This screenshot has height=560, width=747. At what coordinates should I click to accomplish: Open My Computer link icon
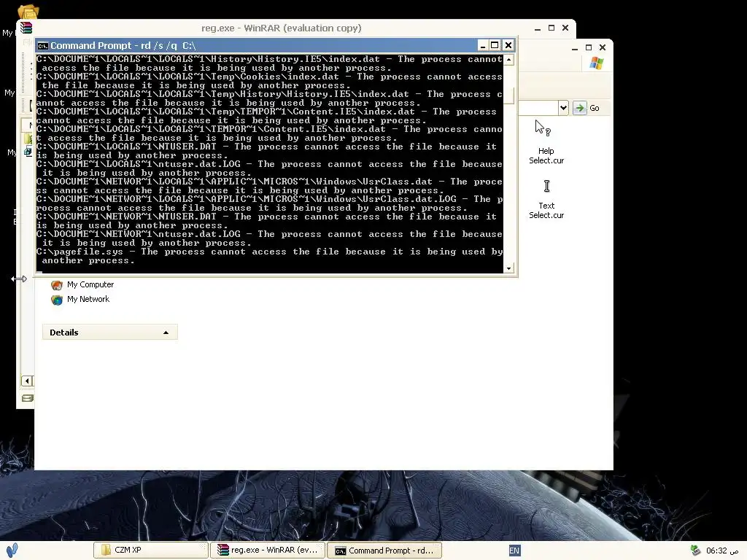[x=57, y=285]
